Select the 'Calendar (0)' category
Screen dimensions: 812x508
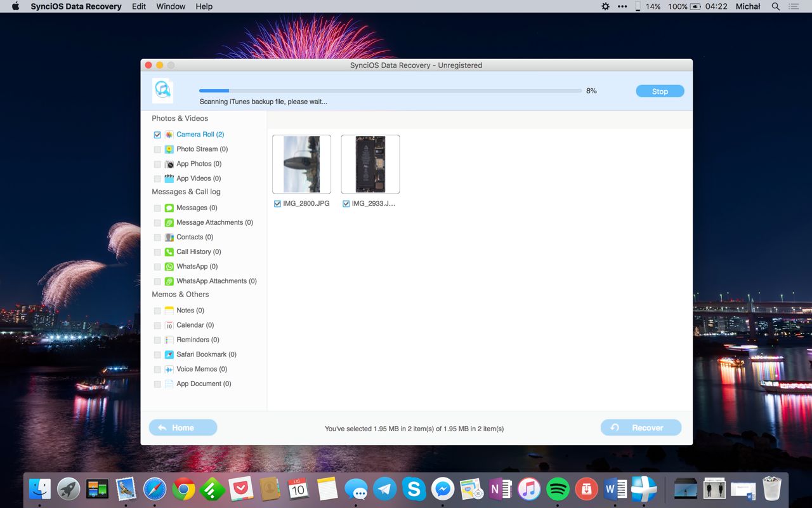click(195, 325)
